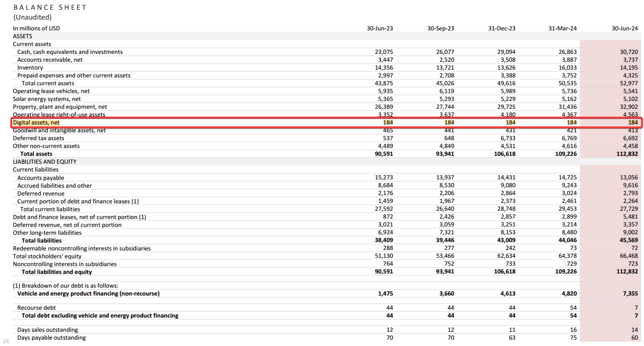Select the Inventory row label
644x346 pixels.
tap(30, 68)
